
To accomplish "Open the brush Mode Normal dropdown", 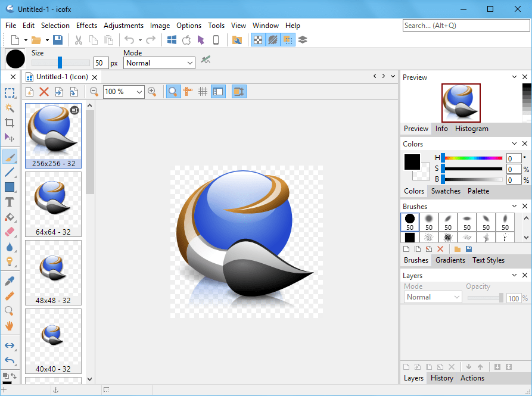I will click(159, 63).
